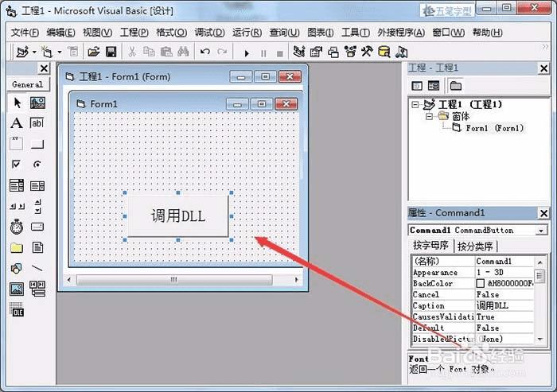This screenshot has width=557, height=392.
Task: Collapse the 窗体 folder node
Action: pyautogui.click(x=429, y=116)
